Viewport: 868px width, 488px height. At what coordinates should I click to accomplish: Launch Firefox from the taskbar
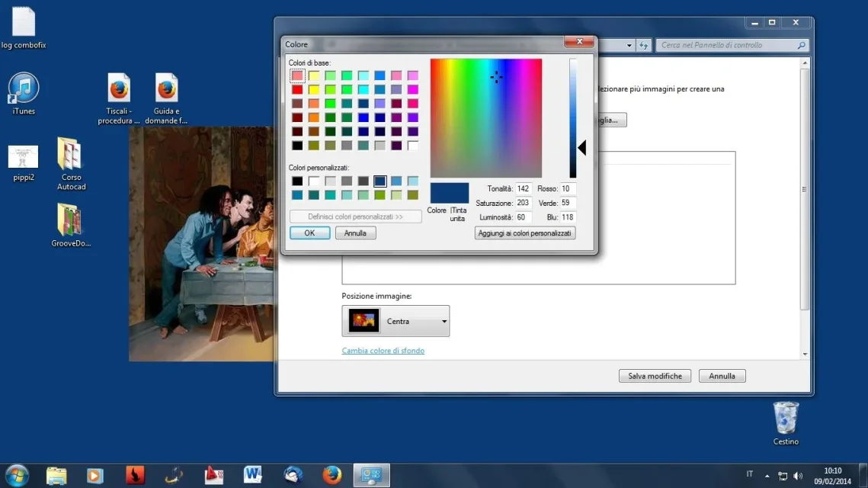click(x=332, y=475)
